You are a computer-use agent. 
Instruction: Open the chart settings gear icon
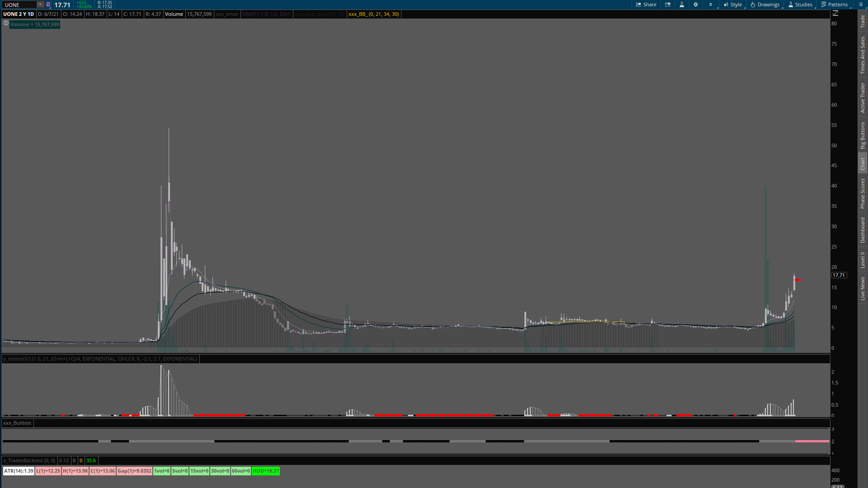tap(696, 5)
